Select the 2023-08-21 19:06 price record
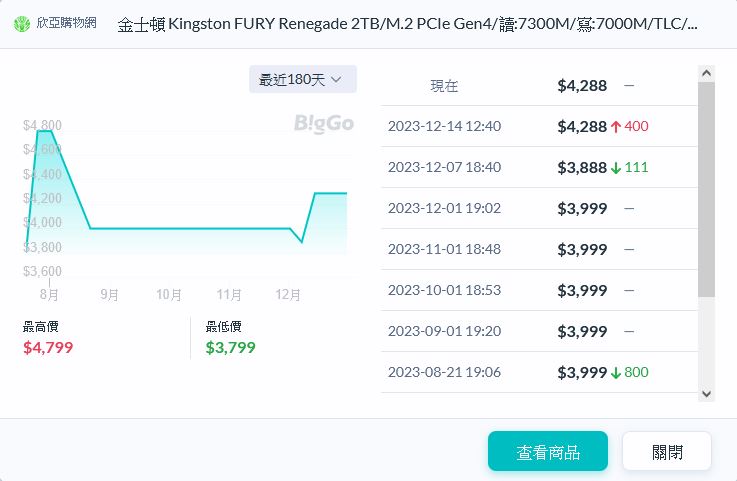The image size is (737, 481). click(444, 372)
